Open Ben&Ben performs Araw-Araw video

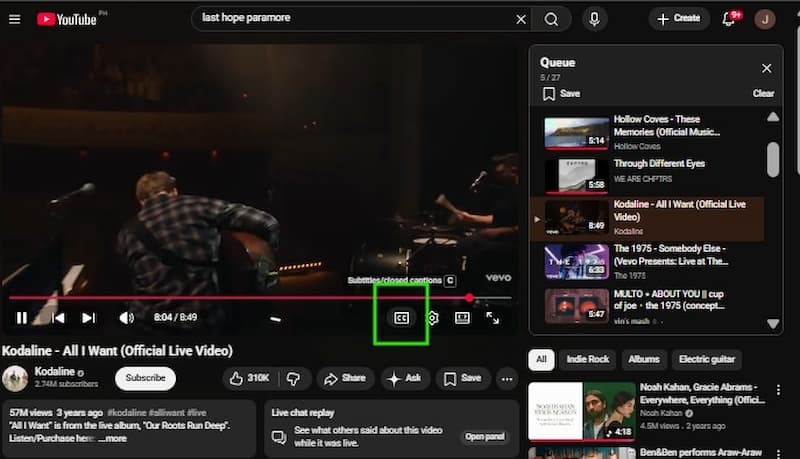point(701,452)
